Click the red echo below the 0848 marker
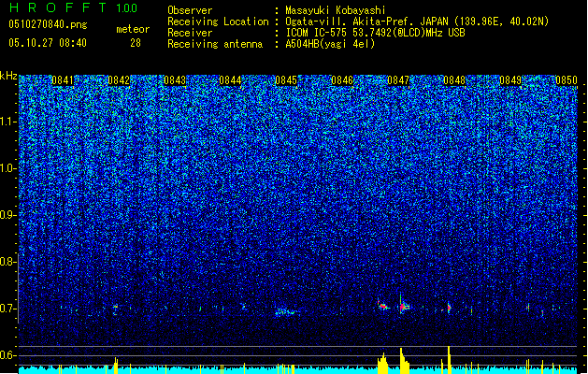This screenshot has width=588, height=374. pyautogui.click(x=449, y=308)
